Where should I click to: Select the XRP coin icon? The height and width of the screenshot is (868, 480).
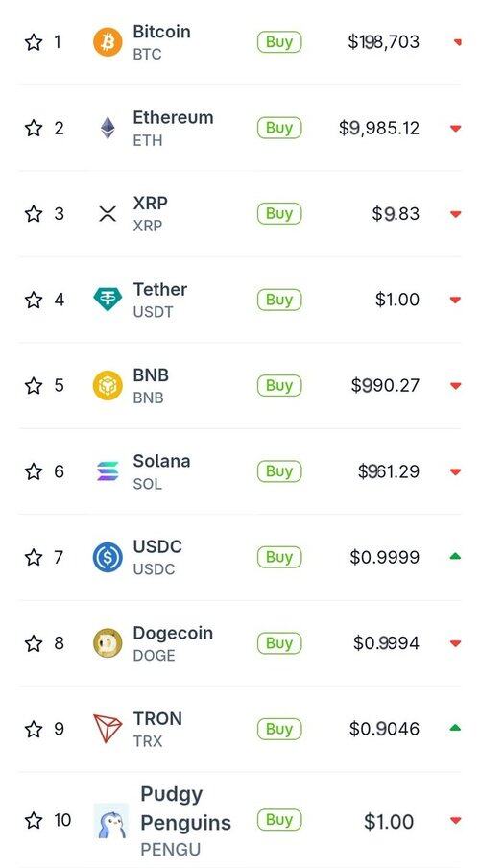coord(108,214)
